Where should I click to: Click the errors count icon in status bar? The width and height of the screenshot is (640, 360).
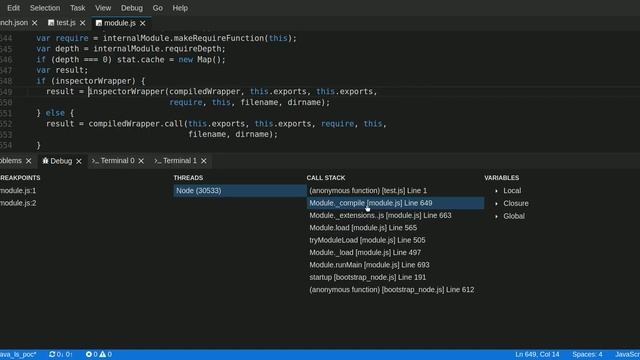(89, 354)
